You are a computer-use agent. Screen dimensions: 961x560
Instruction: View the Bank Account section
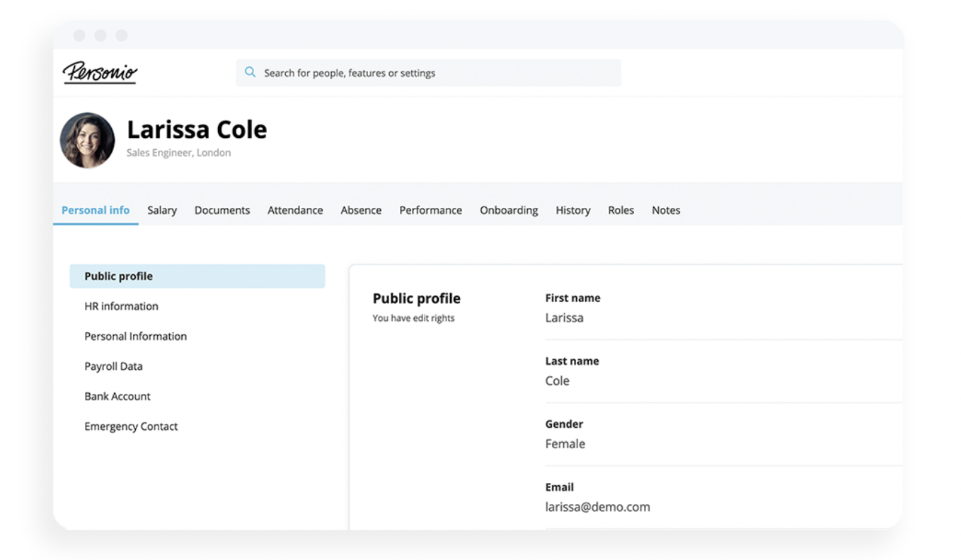click(117, 396)
